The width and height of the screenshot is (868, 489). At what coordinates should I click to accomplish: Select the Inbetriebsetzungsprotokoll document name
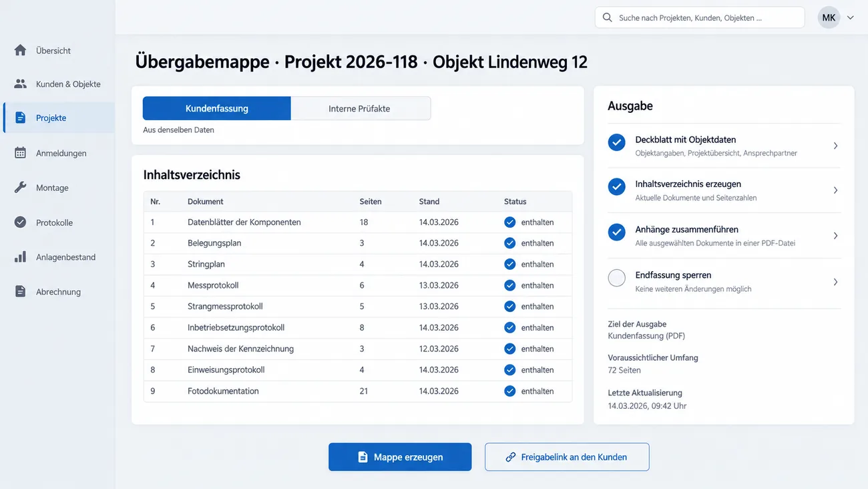(x=236, y=327)
